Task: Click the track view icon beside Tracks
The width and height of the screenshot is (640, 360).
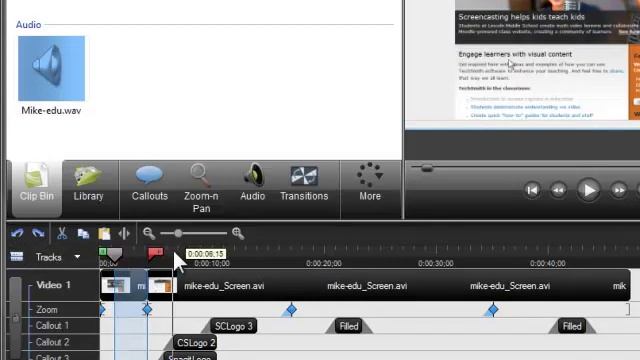Action: click(x=17, y=257)
